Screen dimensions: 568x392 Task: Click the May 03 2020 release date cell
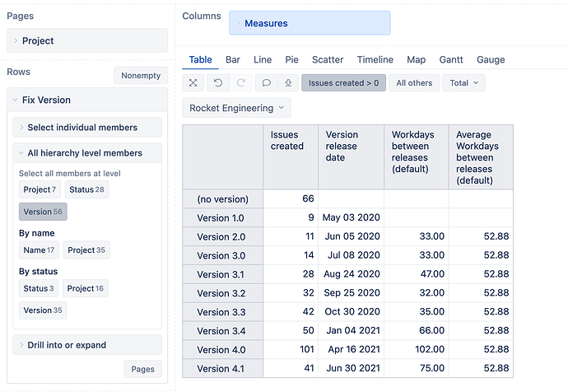[351, 217]
